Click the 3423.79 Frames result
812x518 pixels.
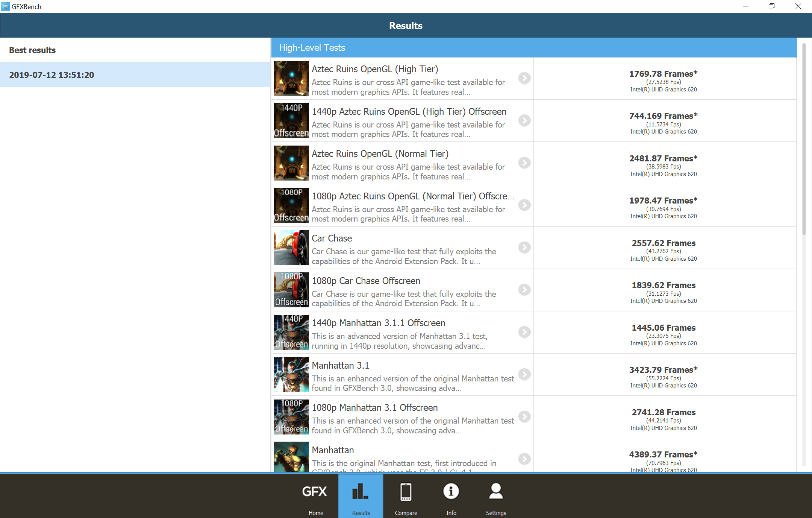tap(664, 370)
